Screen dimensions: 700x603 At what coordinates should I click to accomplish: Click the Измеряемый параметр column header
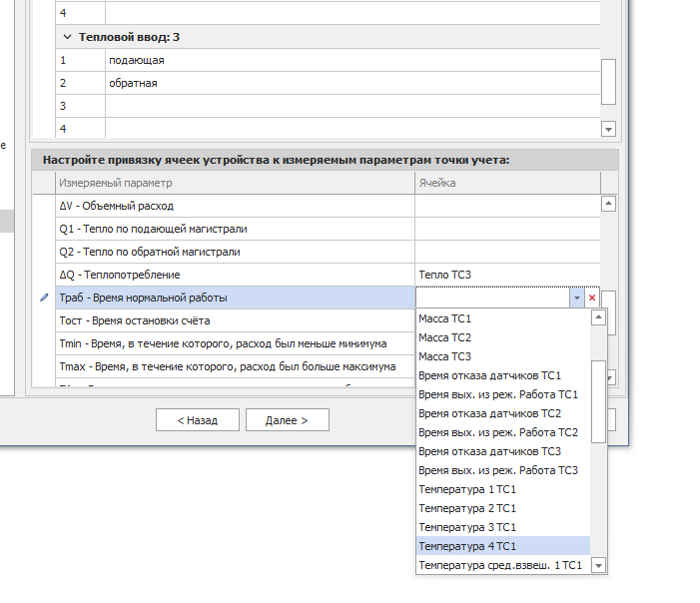point(235,183)
